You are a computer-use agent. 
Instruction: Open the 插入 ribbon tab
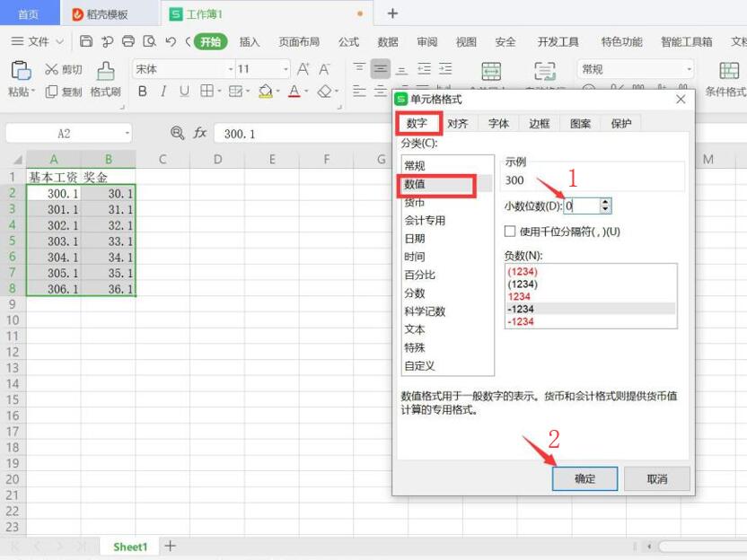pos(250,41)
